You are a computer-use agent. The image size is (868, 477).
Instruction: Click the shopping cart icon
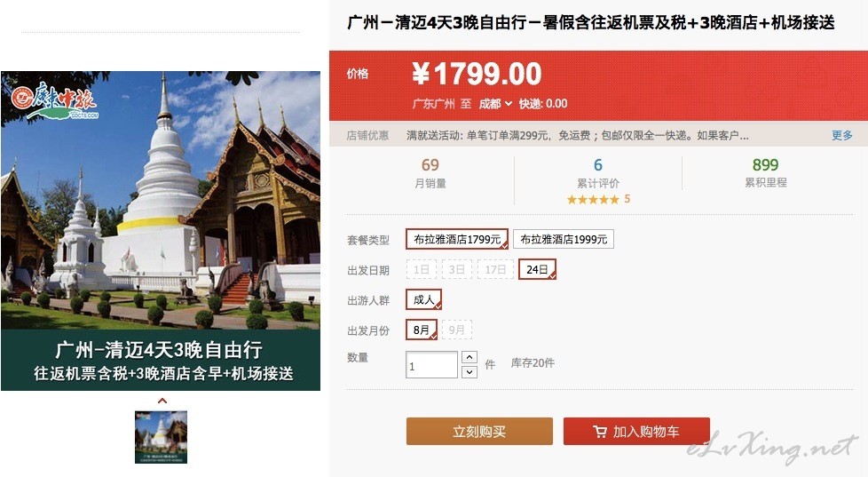(x=599, y=432)
